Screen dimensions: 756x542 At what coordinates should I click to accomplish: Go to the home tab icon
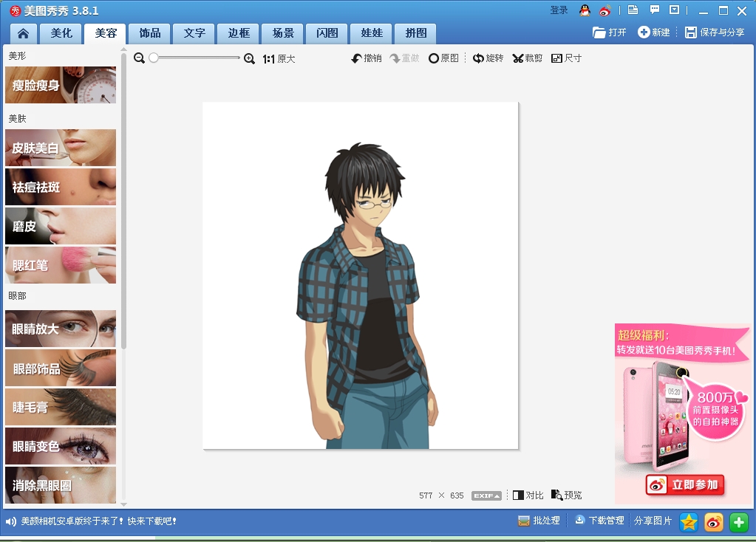pos(23,33)
